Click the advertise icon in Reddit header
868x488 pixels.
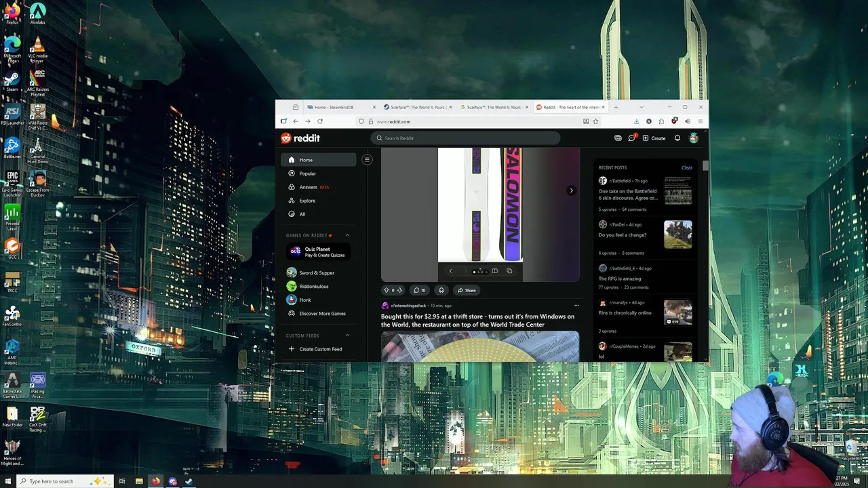coord(618,138)
